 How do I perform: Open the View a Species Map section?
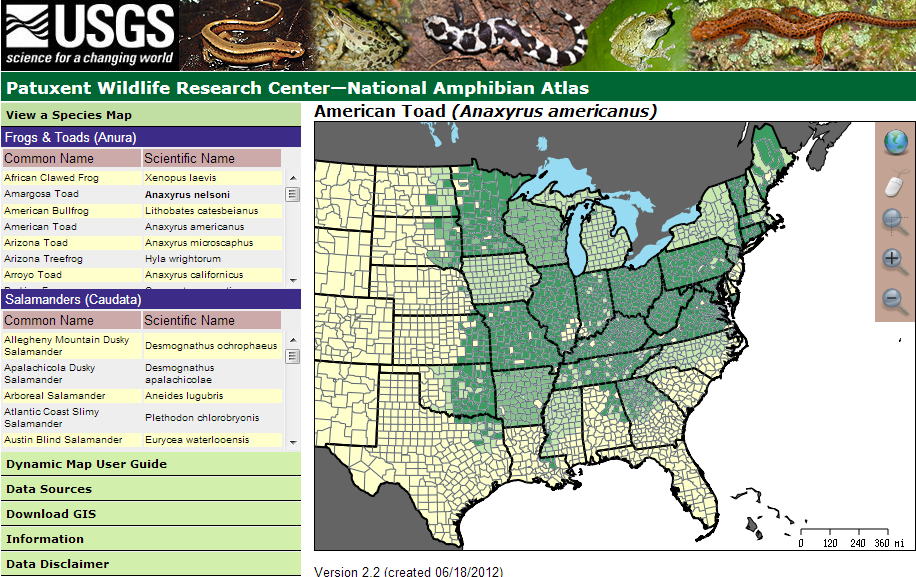pos(151,115)
